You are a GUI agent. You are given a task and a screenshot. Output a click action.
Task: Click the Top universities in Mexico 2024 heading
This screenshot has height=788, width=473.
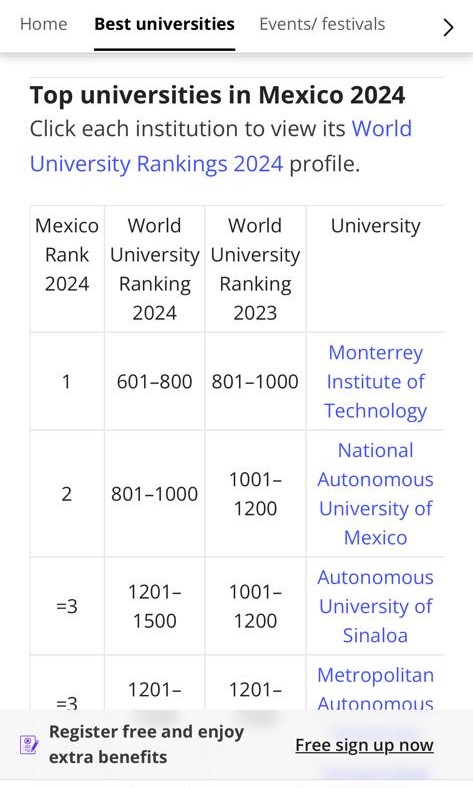point(217,95)
